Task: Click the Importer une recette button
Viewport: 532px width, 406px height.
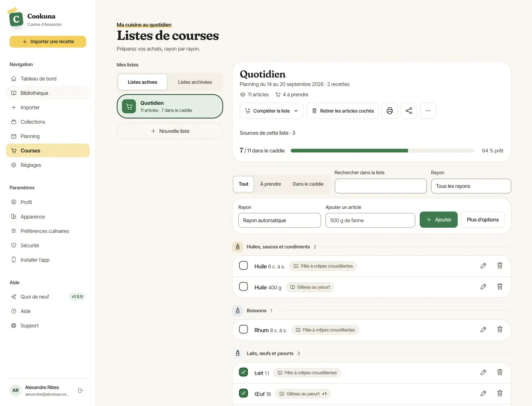Action: pos(48,42)
